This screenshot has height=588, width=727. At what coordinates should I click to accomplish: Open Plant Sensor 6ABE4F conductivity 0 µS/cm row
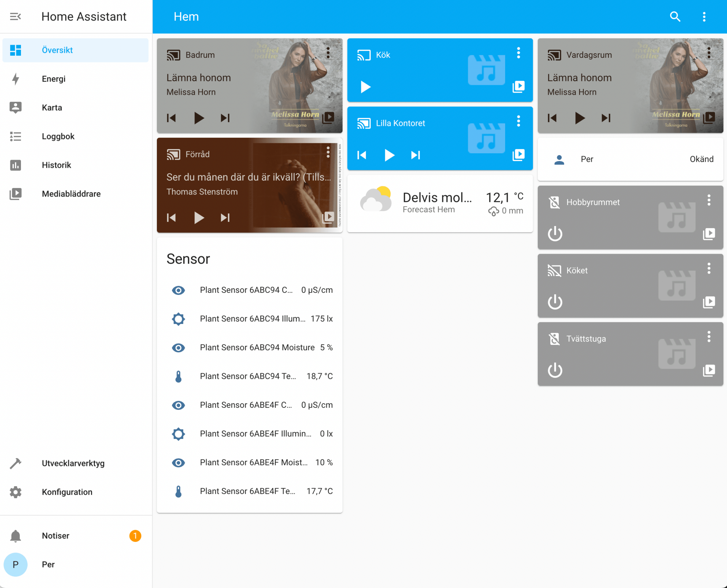[x=250, y=405]
